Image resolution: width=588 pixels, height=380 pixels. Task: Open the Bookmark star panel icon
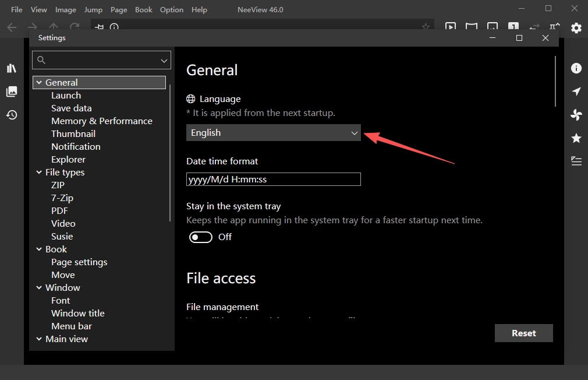576,138
